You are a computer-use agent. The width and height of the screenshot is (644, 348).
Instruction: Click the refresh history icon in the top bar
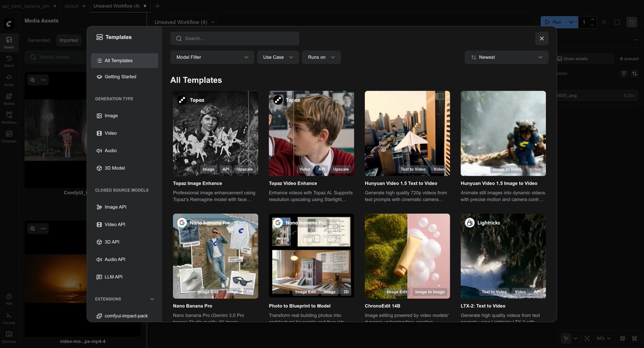(x=632, y=22)
